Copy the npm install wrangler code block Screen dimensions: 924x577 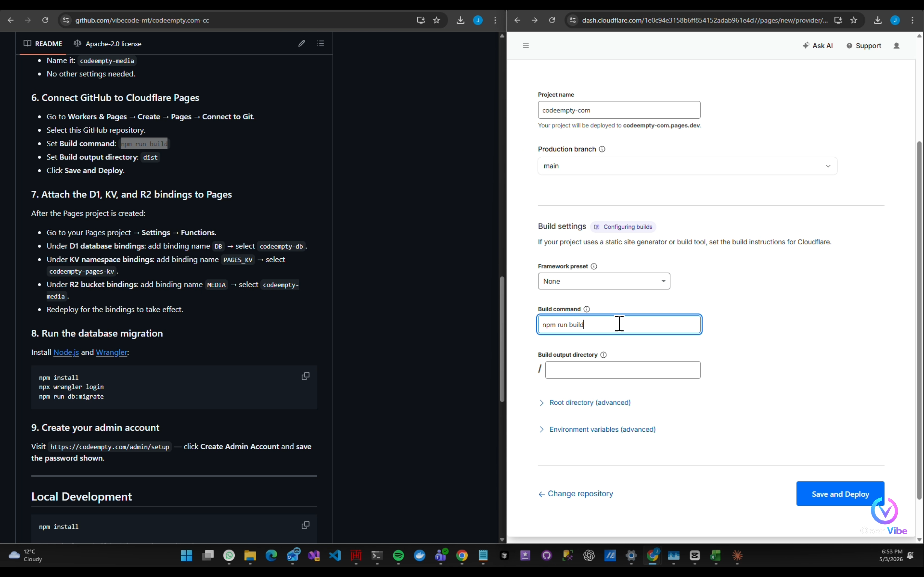[305, 376]
